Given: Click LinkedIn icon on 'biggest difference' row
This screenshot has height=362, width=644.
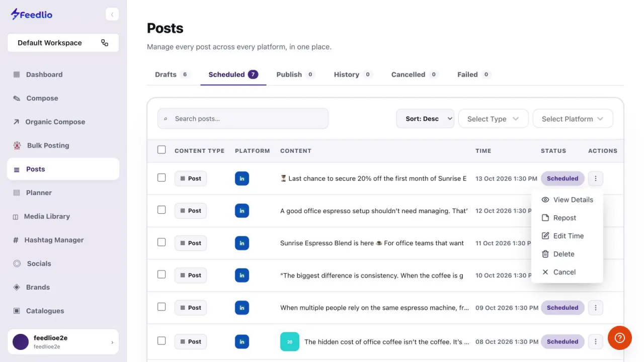Looking at the screenshot, I should [242, 275].
